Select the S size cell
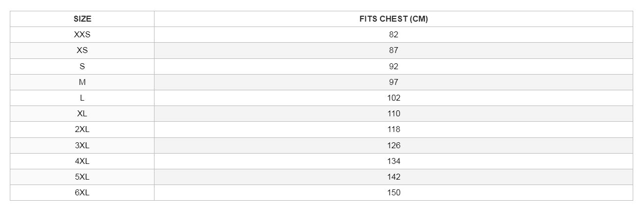Screen dimensions: 644x212 click(x=82, y=66)
